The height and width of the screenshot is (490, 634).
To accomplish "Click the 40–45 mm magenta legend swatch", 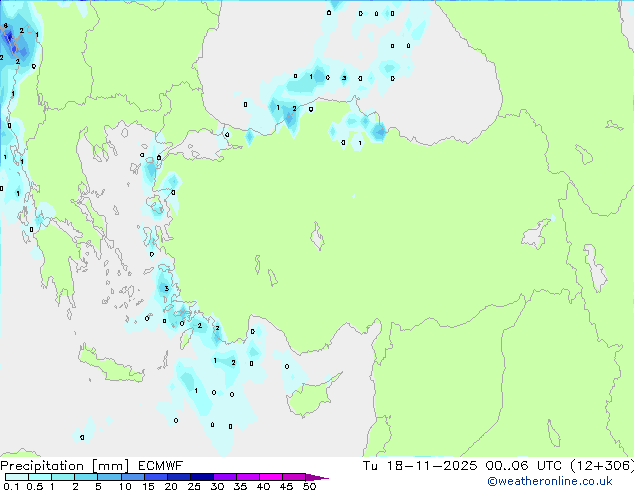I will (x=271, y=477).
